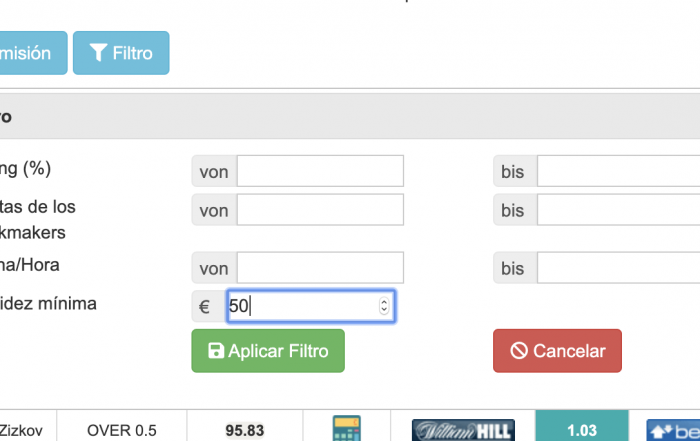Select the 95.83 value in the row
The image size is (700, 441).
[245, 430]
